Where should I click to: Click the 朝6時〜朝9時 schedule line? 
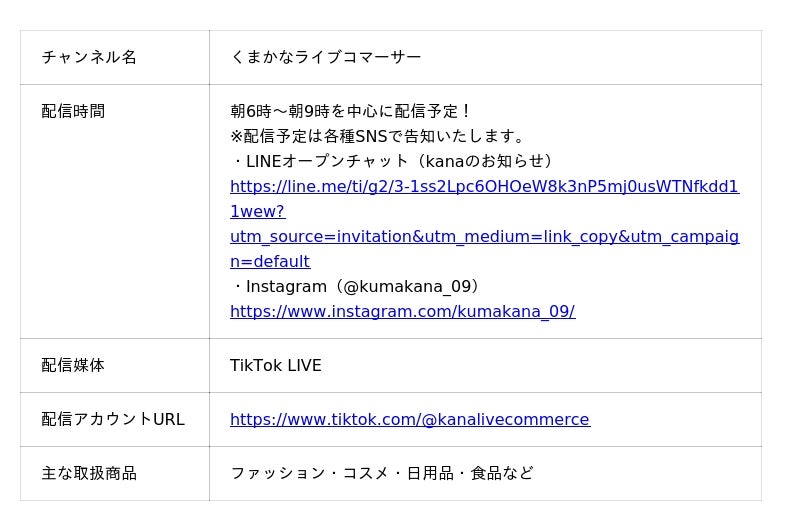349,111
